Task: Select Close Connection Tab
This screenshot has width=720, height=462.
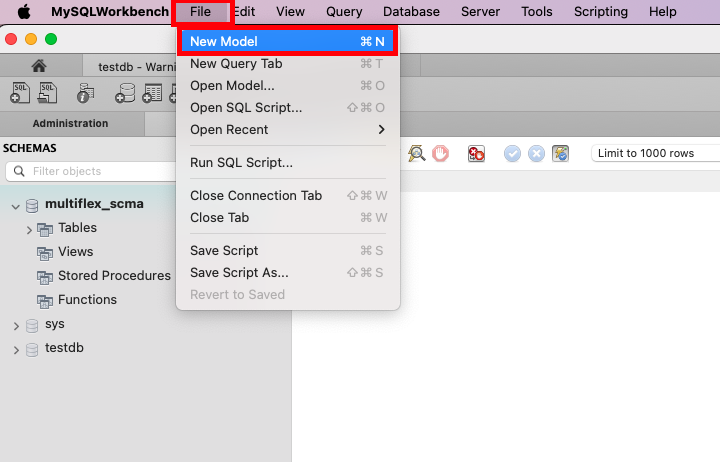Action: [x=287, y=196]
